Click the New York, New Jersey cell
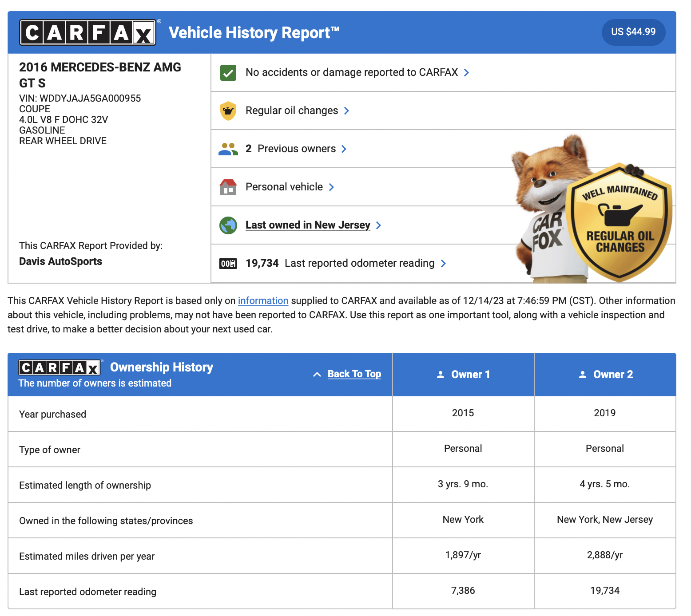This screenshot has width=691, height=616. click(x=605, y=519)
